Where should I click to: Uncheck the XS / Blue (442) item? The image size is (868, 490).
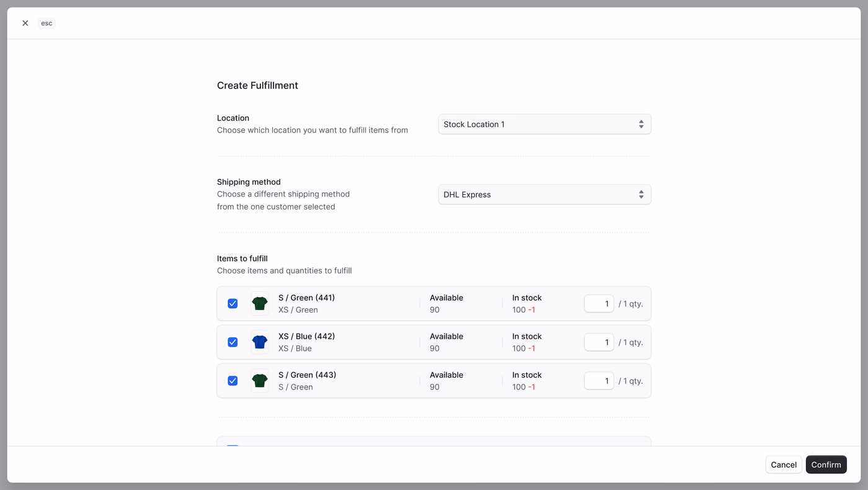[x=232, y=342]
